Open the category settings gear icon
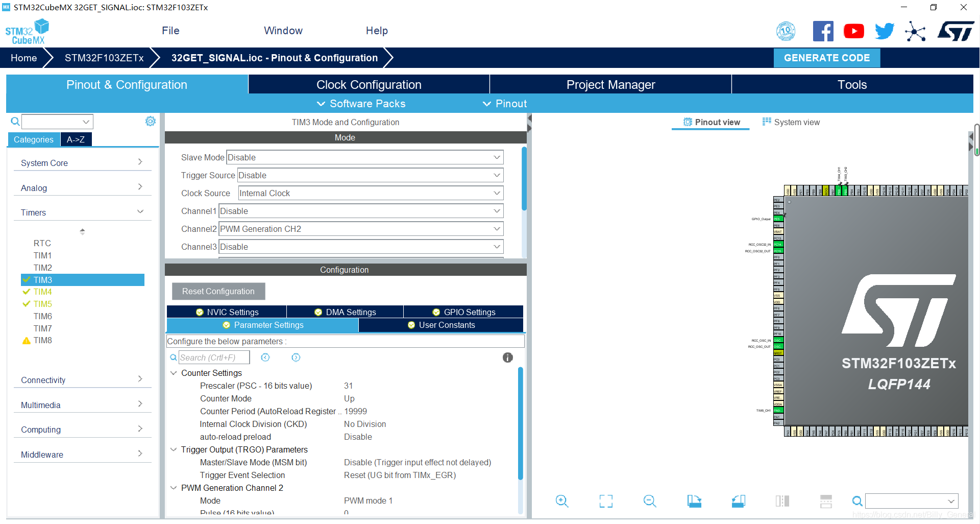 pyautogui.click(x=150, y=121)
